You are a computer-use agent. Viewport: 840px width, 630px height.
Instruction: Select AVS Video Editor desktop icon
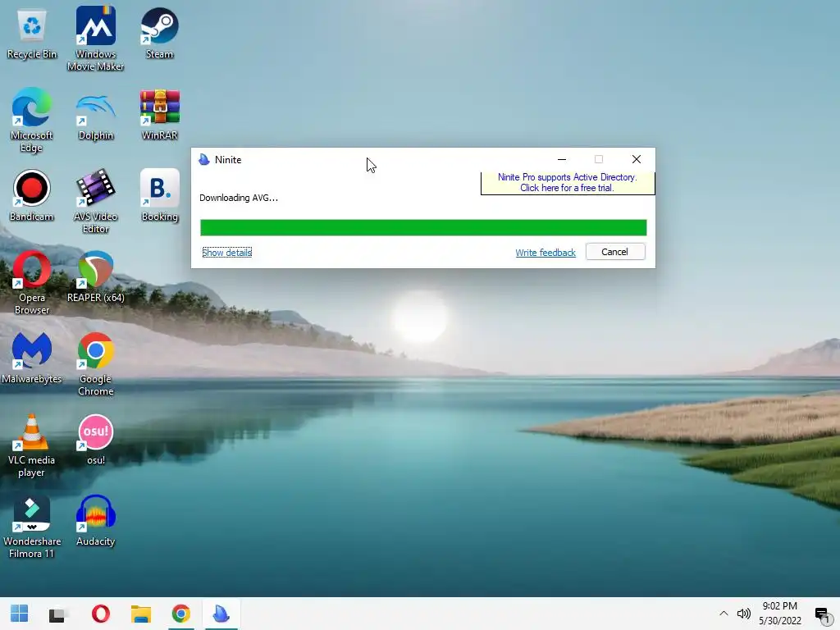(x=95, y=202)
